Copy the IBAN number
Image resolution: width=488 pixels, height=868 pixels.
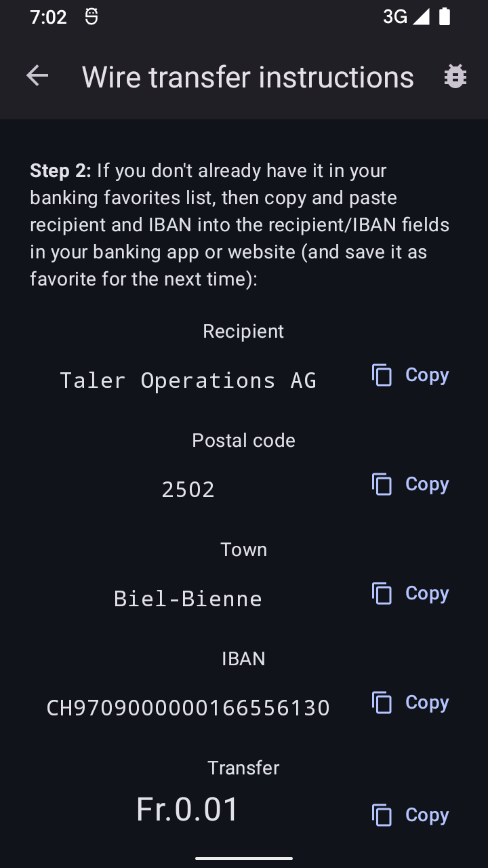411,703
